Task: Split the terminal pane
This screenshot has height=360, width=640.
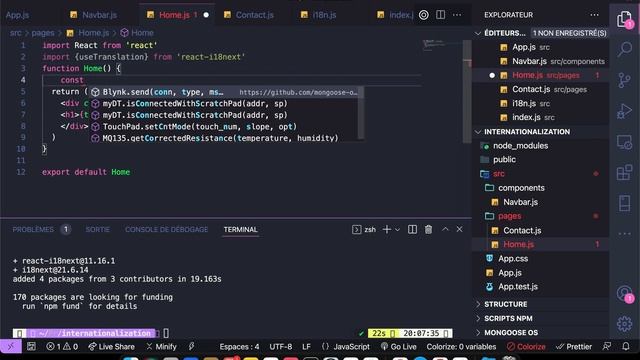Action: pyautogui.click(x=412, y=229)
